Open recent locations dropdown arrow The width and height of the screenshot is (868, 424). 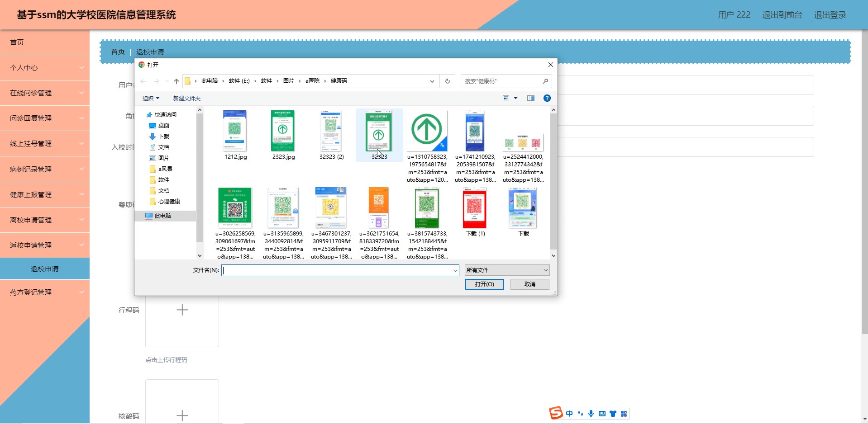167,81
